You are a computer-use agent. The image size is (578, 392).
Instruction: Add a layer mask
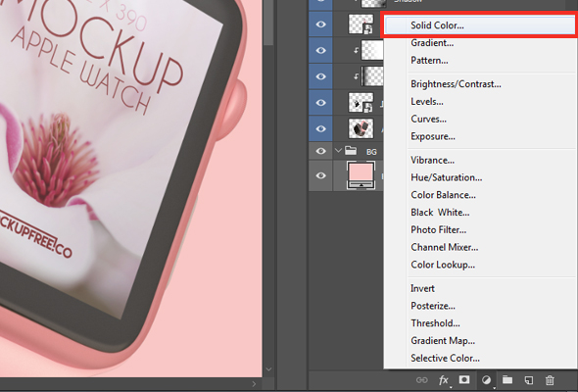tap(464, 379)
